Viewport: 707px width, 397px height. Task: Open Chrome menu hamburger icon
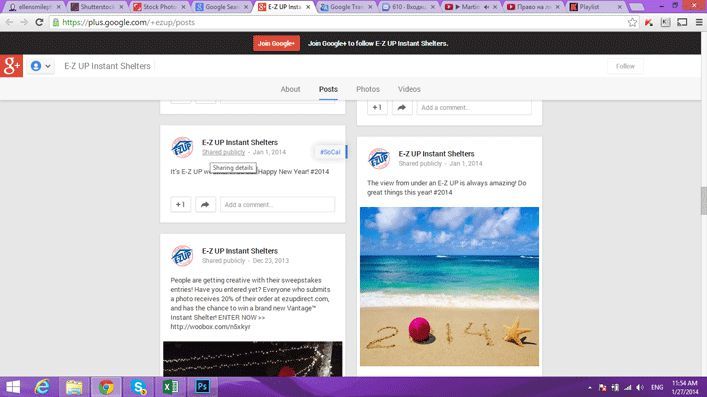pyautogui.click(x=699, y=22)
